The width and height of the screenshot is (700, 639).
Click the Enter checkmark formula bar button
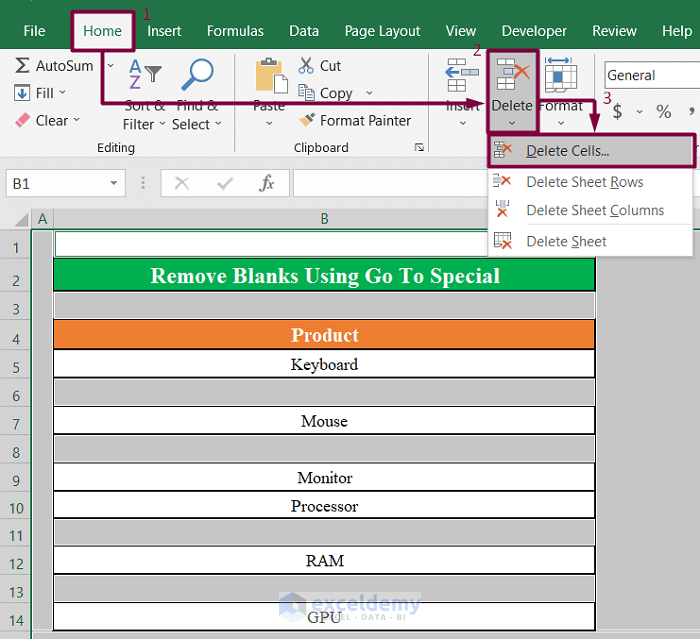225,183
